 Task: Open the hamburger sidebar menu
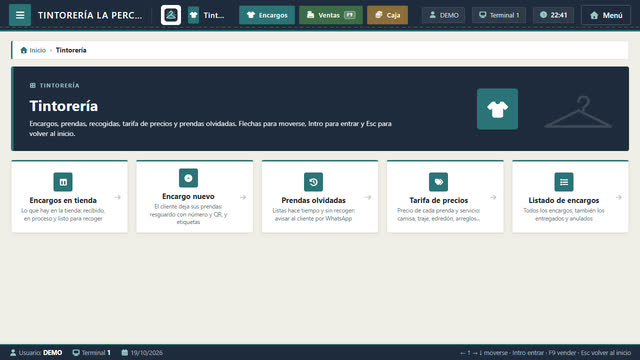click(x=20, y=15)
